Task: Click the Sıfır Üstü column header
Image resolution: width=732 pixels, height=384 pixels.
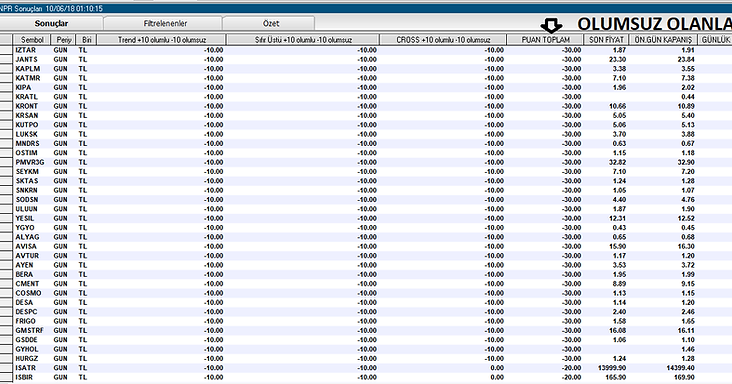Action: (x=303, y=40)
